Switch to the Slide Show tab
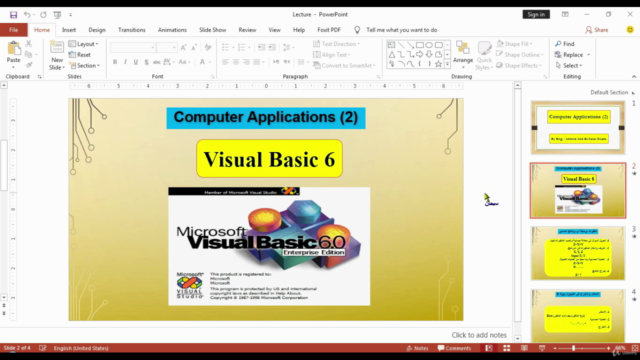 pyautogui.click(x=212, y=30)
